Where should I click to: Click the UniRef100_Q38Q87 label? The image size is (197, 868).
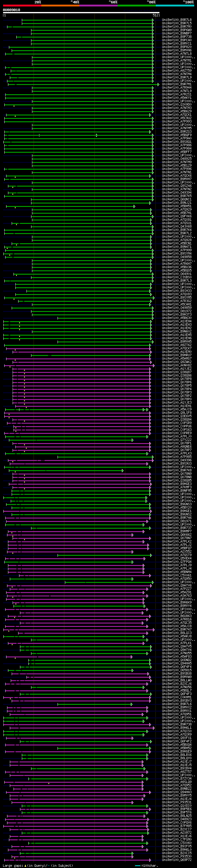pyautogui.click(x=177, y=372)
